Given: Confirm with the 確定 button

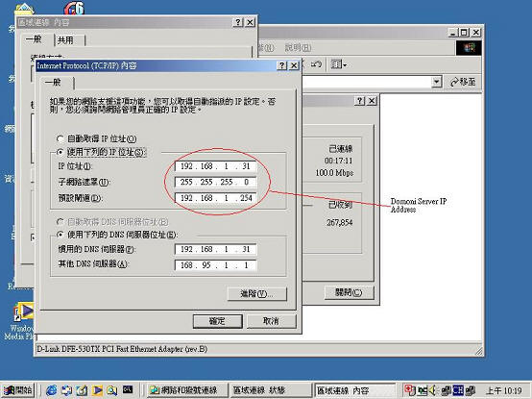Looking at the screenshot, I should pos(217,321).
